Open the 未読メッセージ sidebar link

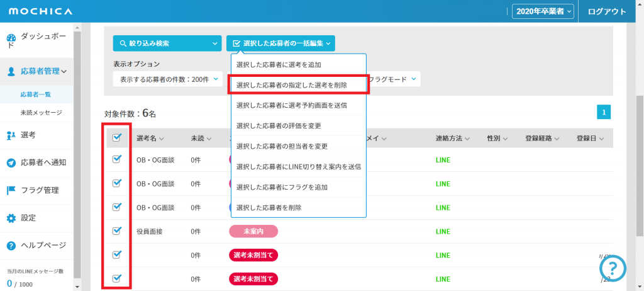pos(41,113)
